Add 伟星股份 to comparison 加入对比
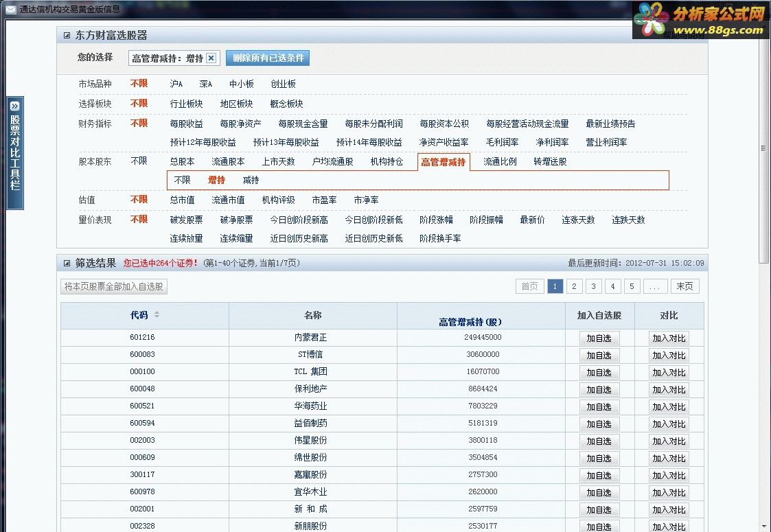 669,441
